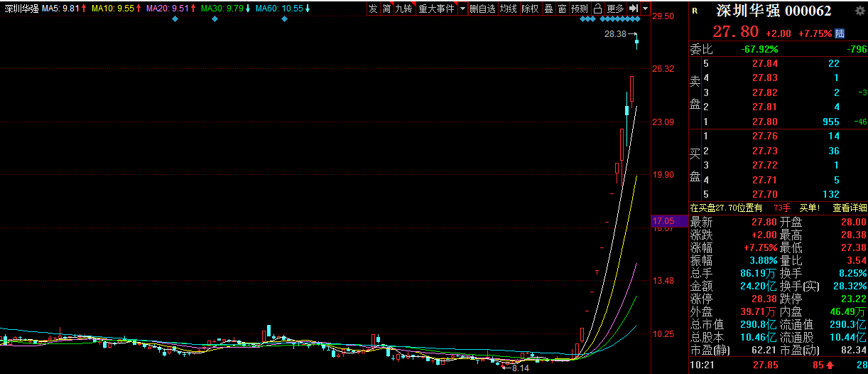Image resolution: width=868 pixels, height=374 pixels.
Task: Click the 在买盘27.70位置有 notice text
Action: click(726, 208)
